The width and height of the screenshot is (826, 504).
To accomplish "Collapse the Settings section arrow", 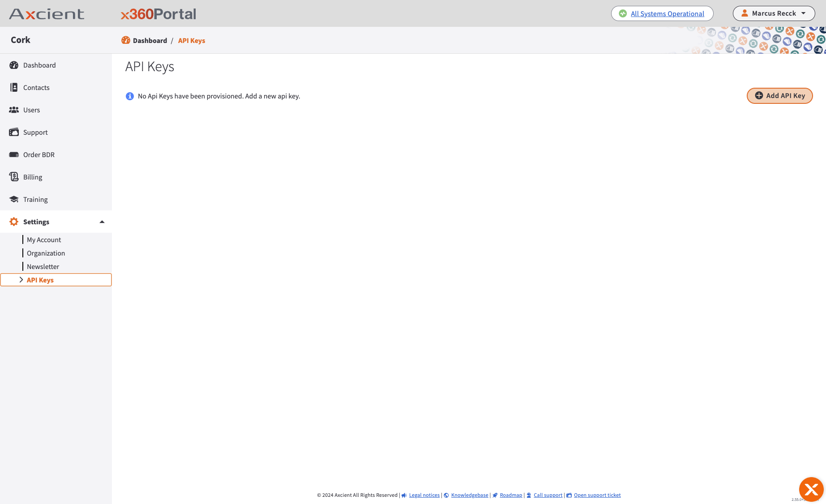I will coord(102,222).
